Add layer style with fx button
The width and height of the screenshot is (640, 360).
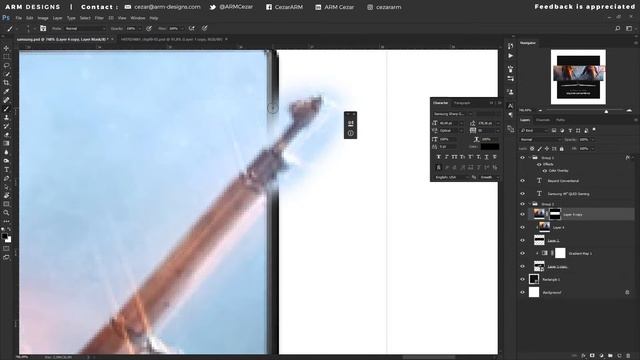[x=584, y=356]
